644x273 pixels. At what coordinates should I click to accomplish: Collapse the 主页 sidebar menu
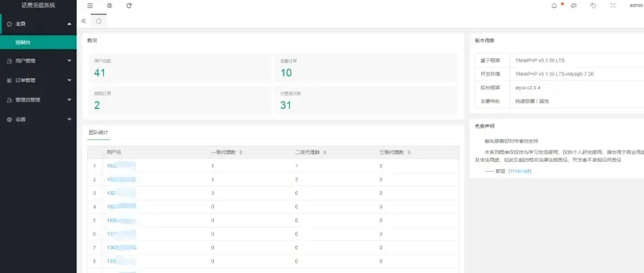38,24
